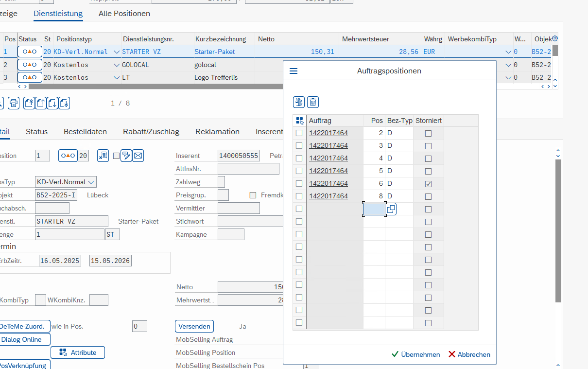The width and height of the screenshot is (588, 369).
Task: Click the horizontal scrollbar of the positions table
Action: (156, 87)
